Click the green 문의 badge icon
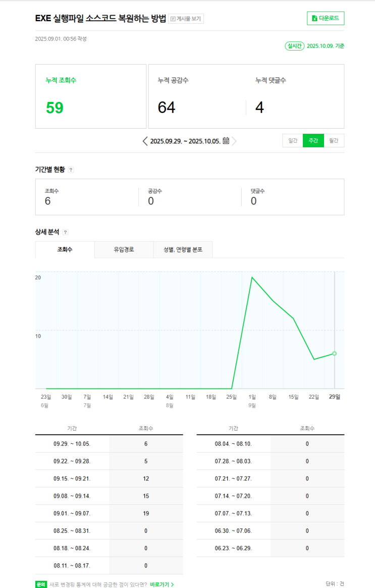Screen dimensions: 375x588 41,584
